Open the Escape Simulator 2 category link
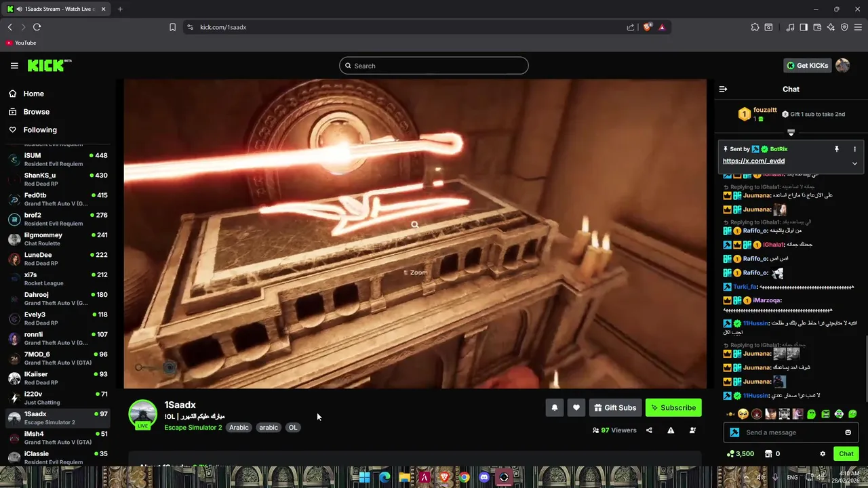This screenshot has height=488, width=868. (x=193, y=428)
